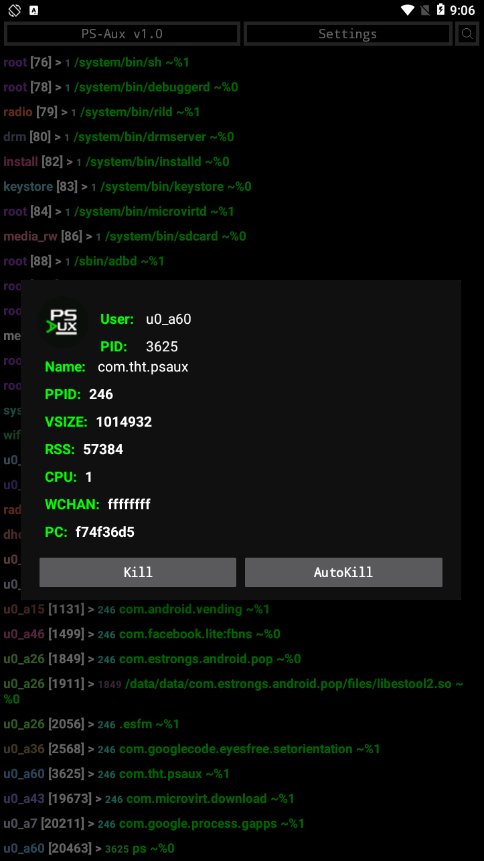Select the /system/bin/debuggerd process row

[x=121, y=87]
